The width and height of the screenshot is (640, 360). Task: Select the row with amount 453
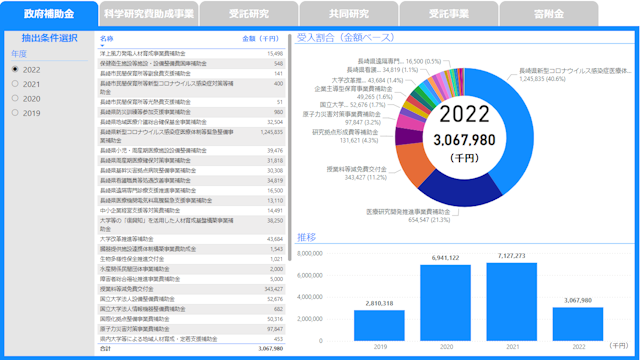191,339
